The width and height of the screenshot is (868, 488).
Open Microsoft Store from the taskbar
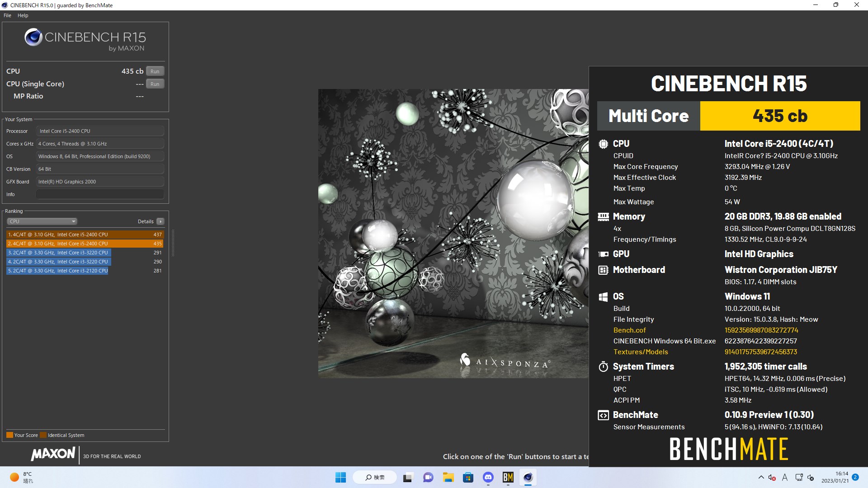[x=468, y=477]
